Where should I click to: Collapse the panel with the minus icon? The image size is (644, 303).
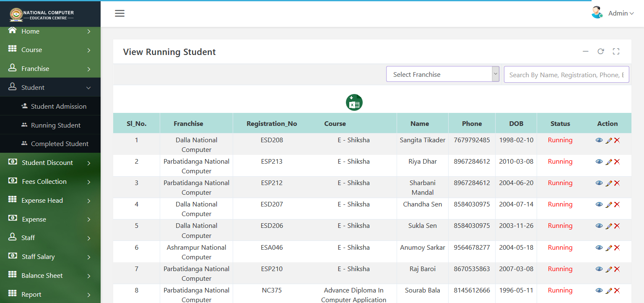pos(586,51)
